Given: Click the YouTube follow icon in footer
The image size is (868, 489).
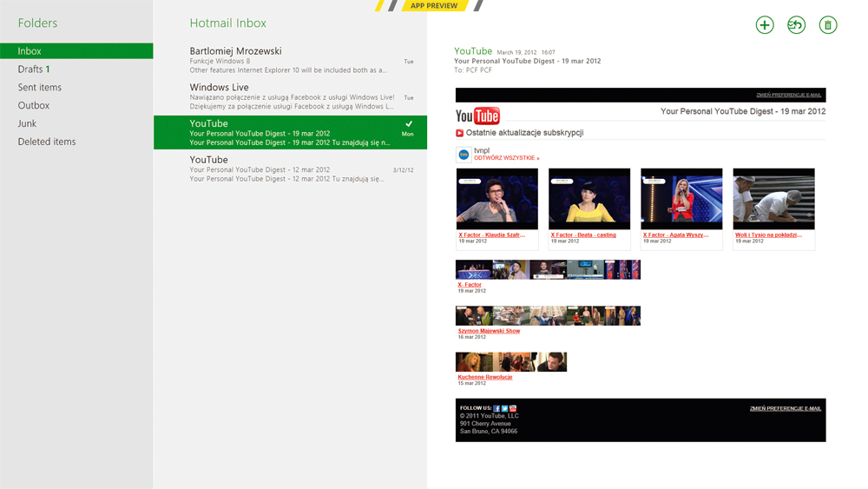Looking at the screenshot, I should pyautogui.click(x=513, y=408).
